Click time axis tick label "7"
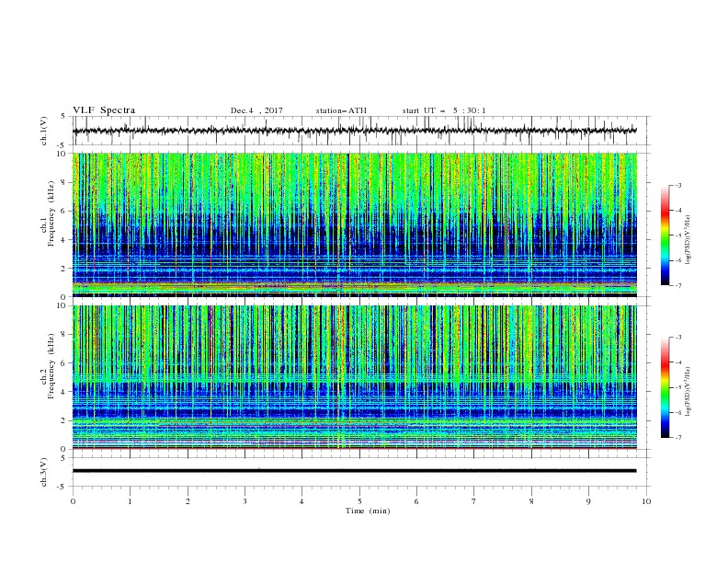 [474, 501]
